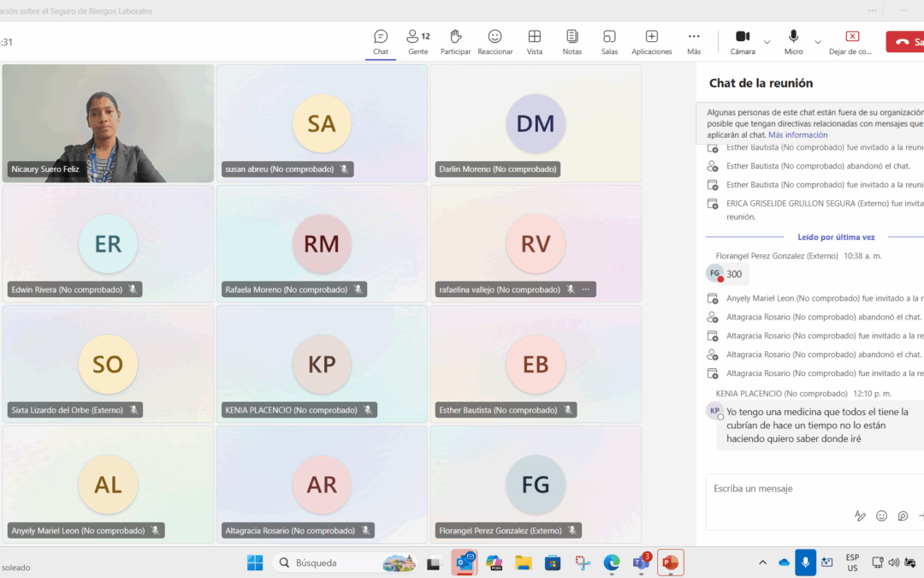Change layout using the Vista icon
The width and height of the screenshot is (924, 578).
534,41
